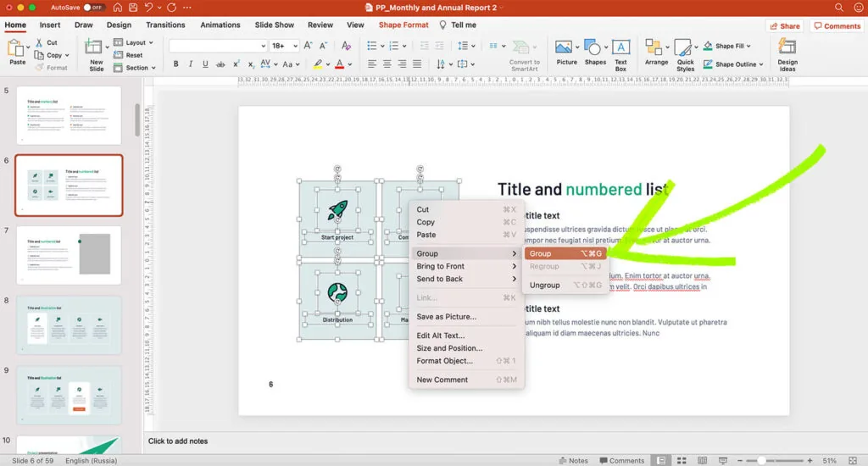Clear all formatting icon

(x=346, y=46)
